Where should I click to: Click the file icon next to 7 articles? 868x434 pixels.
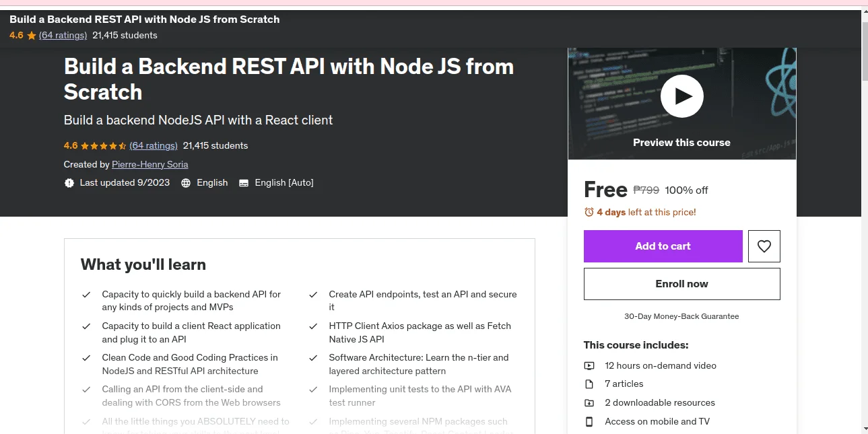pyautogui.click(x=589, y=384)
